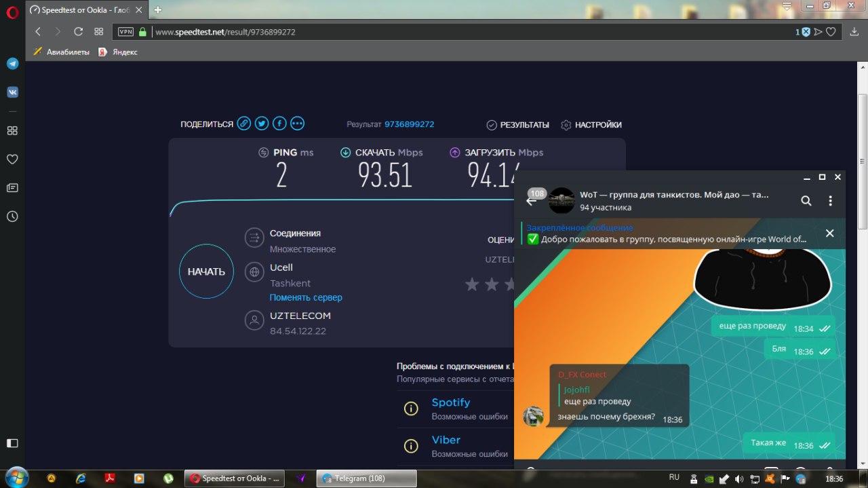Open the PDF reader taskbar icon
The height and width of the screenshot is (488, 868).
pos(110,478)
